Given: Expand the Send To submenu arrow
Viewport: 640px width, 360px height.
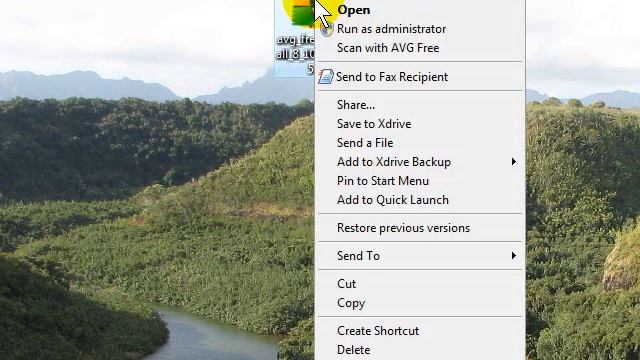Looking at the screenshot, I should pos(514,256).
